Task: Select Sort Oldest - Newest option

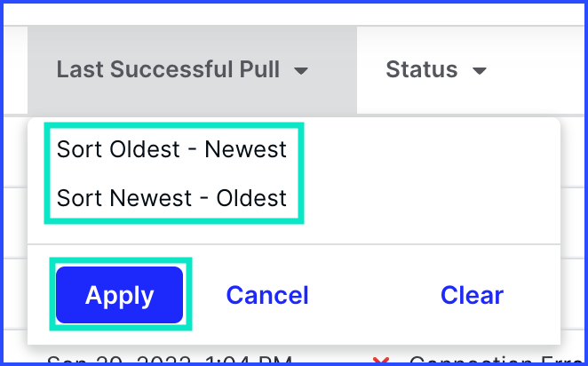Action: click(x=171, y=149)
